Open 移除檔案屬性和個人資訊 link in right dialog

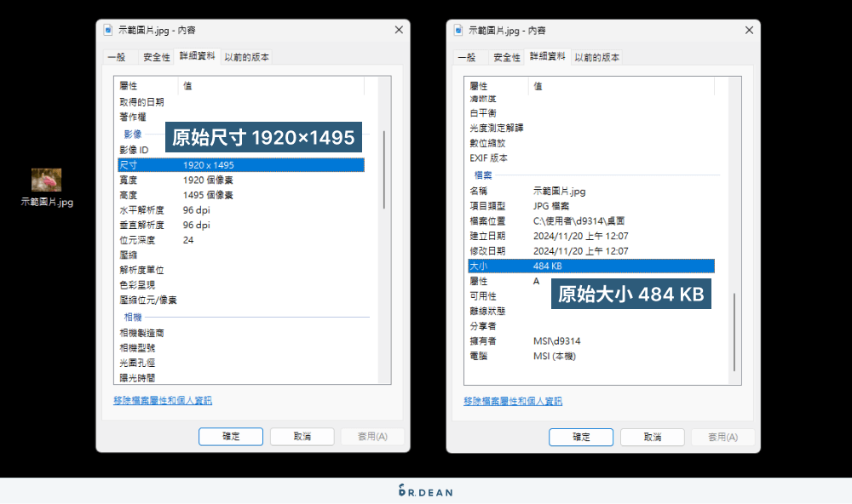pyautogui.click(x=515, y=401)
